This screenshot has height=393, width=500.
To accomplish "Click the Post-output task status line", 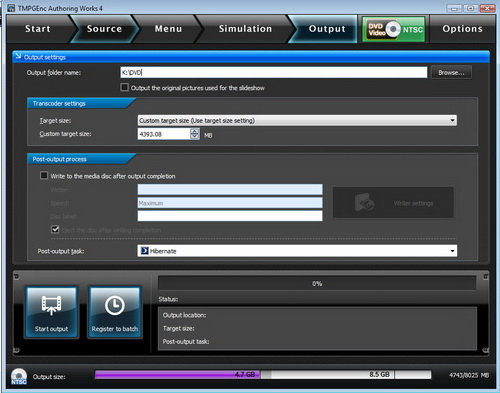I will [186, 342].
